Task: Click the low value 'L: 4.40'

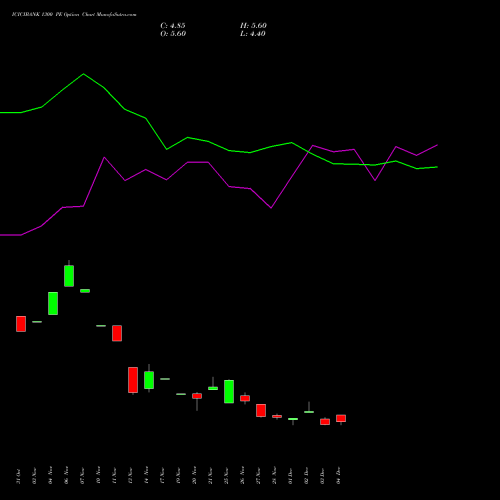Action: [x=253, y=34]
